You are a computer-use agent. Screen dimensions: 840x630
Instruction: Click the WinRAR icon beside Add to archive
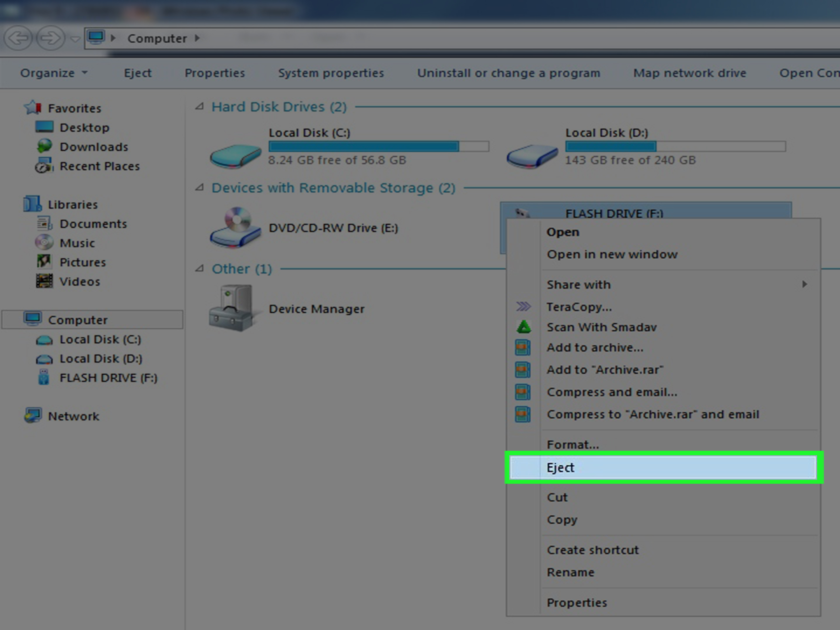click(x=523, y=348)
